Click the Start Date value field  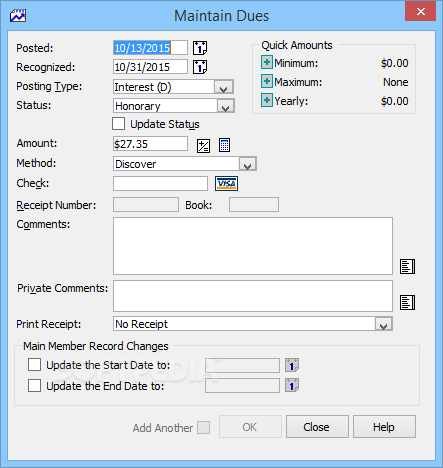pos(242,365)
